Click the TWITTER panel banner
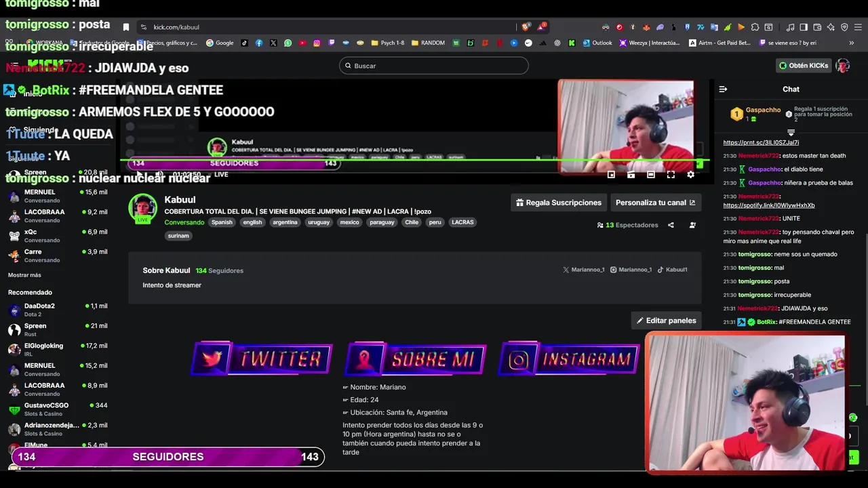Viewport: 868px width, 488px height. tap(262, 359)
